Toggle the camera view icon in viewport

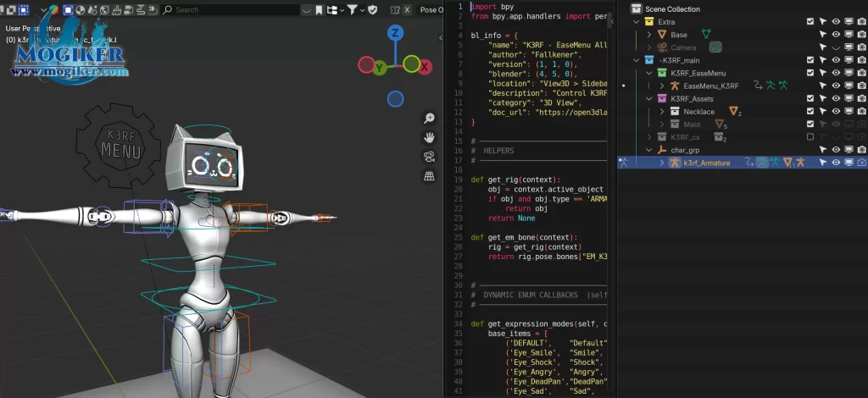pyautogui.click(x=429, y=157)
